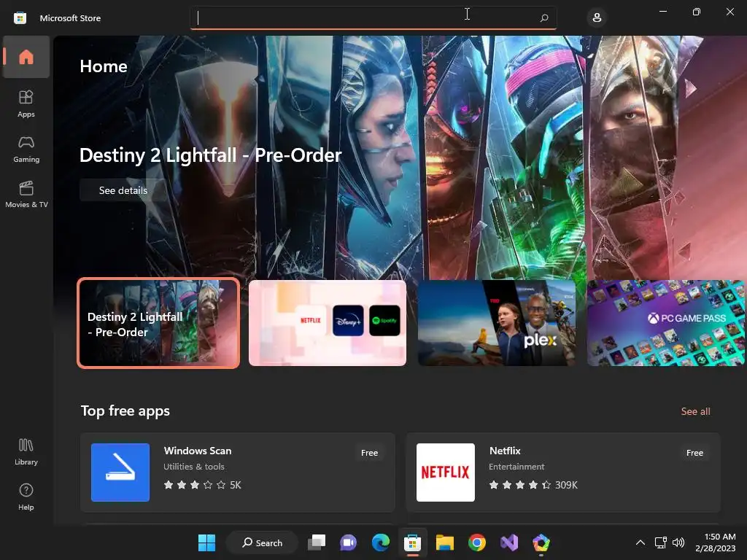Click the Destiny 2 Lightfall hero title
The height and width of the screenshot is (560, 747).
click(x=211, y=155)
